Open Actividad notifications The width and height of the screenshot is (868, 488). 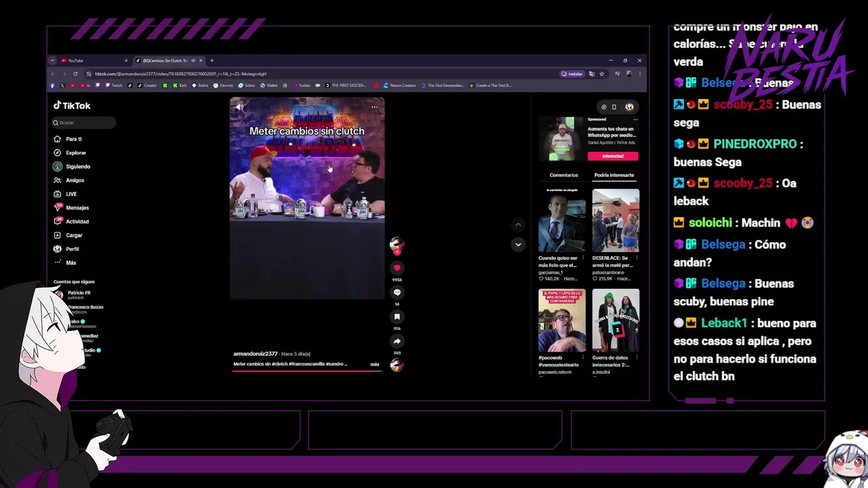(x=72, y=222)
